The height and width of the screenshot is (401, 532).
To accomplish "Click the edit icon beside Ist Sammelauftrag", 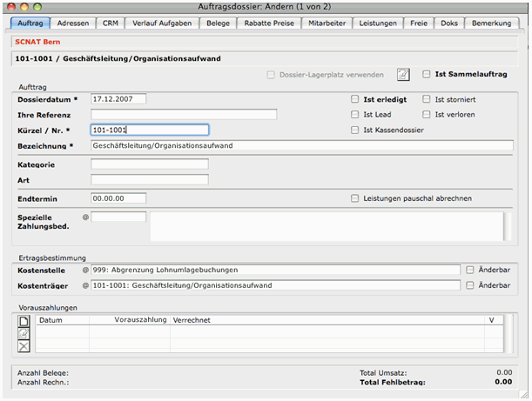I will coord(403,75).
